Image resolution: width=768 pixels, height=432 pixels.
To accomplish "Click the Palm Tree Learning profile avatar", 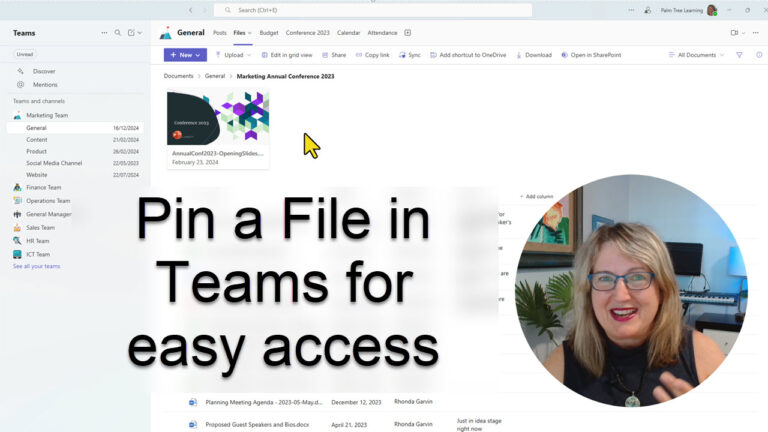I will [712, 10].
